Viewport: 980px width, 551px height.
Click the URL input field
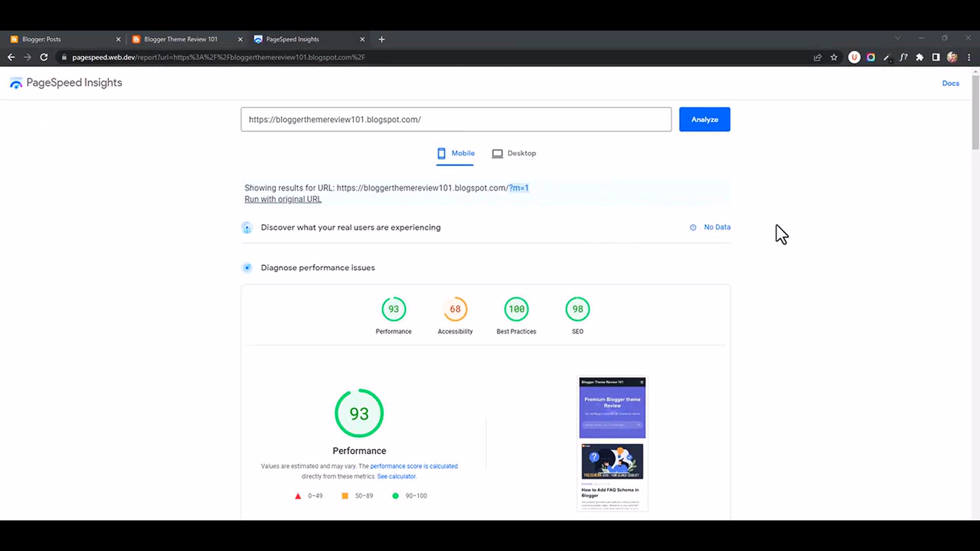pos(456,119)
